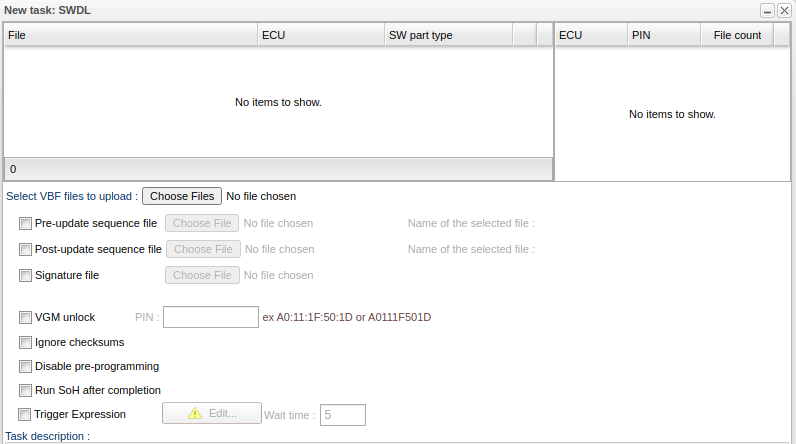
Task: Click the SW part type column header
Action: (x=448, y=35)
